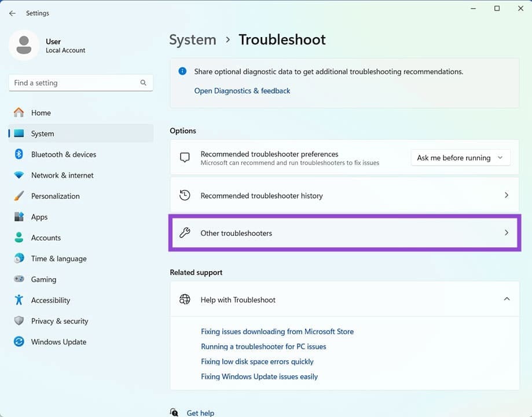Open the Ask me before running dropdown
The image size is (532, 417).
click(x=460, y=157)
